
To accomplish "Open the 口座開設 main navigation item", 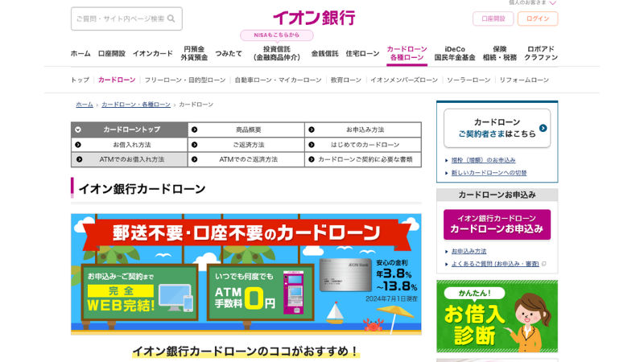I will click(x=111, y=54).
